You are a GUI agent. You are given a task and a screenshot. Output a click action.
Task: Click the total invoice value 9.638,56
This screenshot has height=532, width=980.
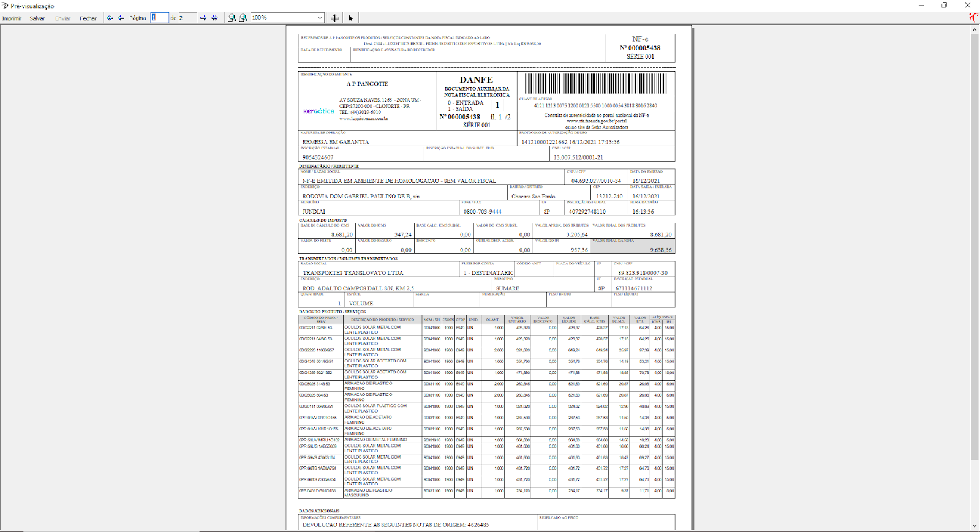click(x=661, y=250)
